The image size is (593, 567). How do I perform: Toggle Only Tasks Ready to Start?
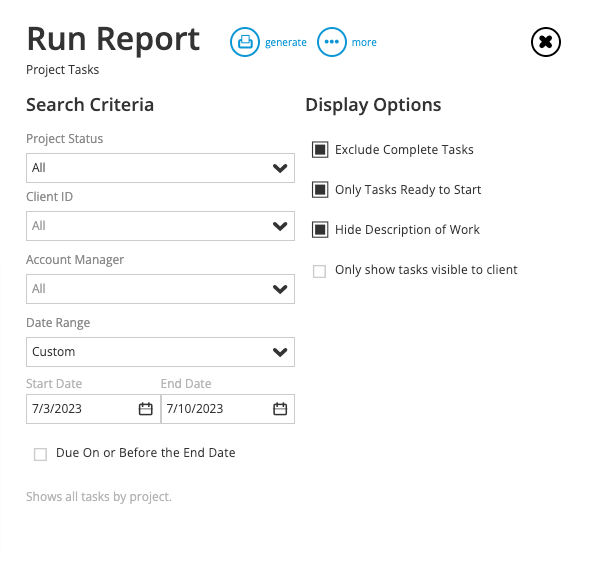coord(320,190)
